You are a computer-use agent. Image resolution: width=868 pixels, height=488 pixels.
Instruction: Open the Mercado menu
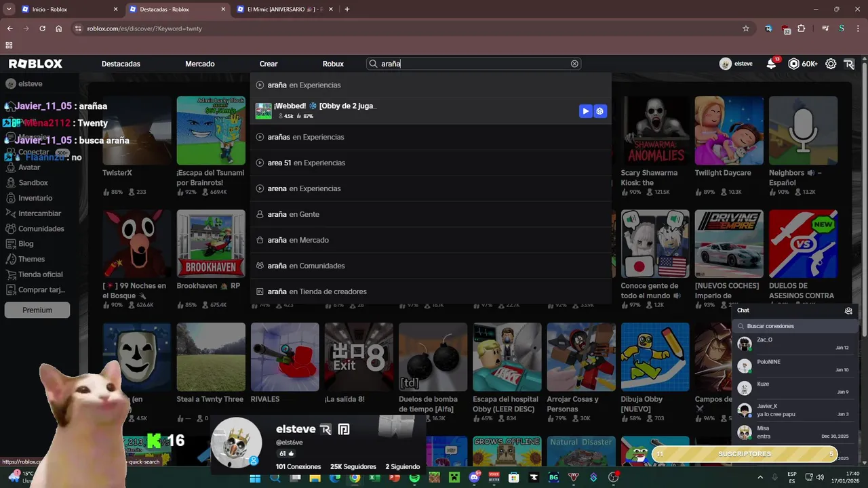pos(200,64)
